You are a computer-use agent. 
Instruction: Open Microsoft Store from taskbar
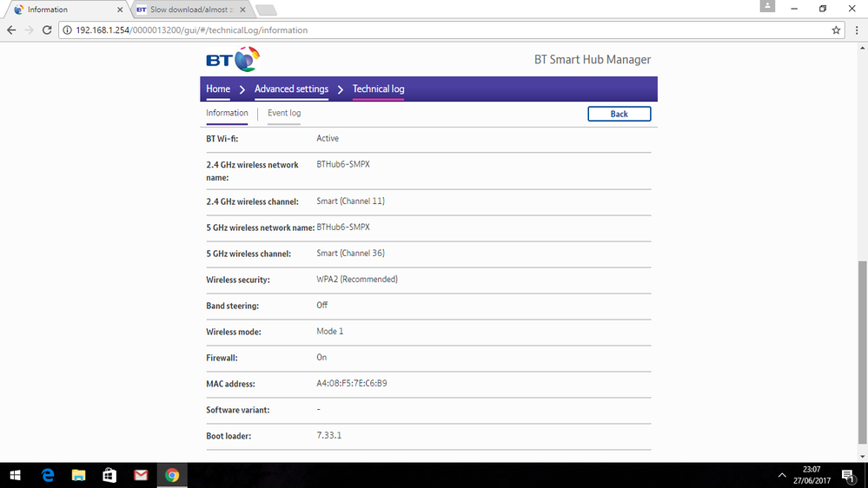(109, 475)
